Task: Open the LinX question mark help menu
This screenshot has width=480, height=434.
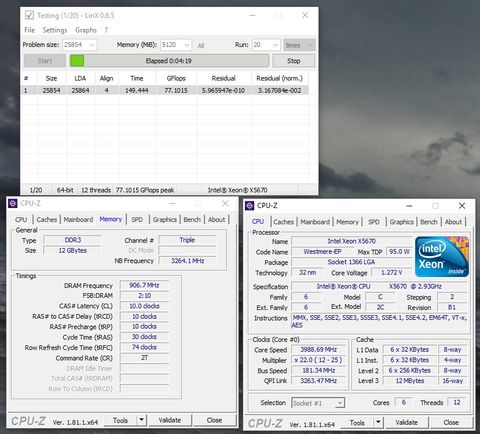Action: point(106,30)
